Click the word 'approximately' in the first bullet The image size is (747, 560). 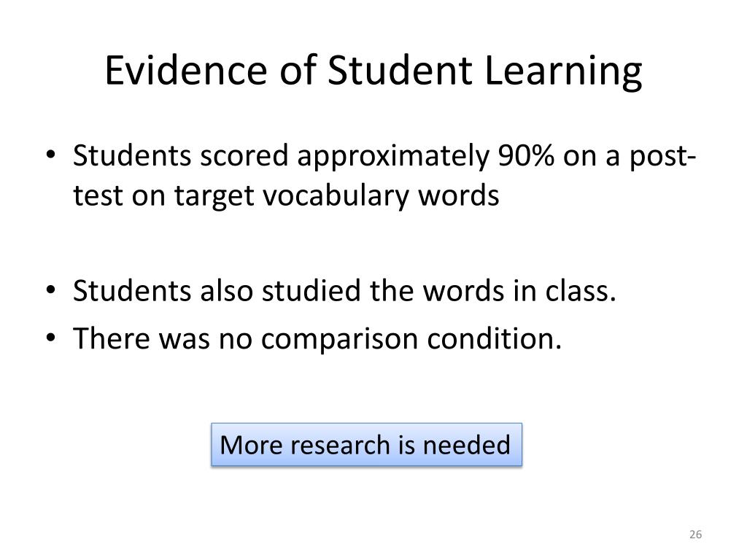(x=393, y=156)
